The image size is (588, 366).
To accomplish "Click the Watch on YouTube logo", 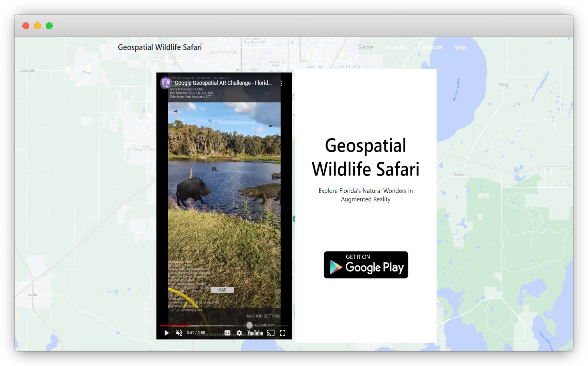I will pos(255,333).
